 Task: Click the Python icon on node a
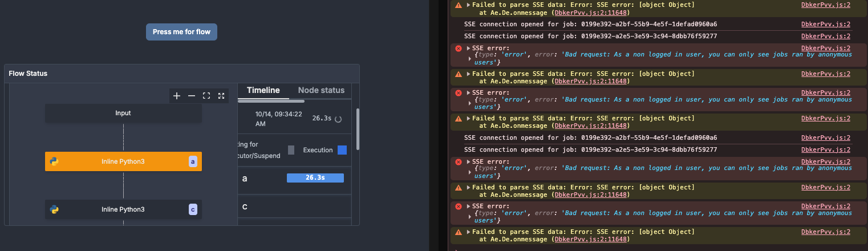point(54,161)
